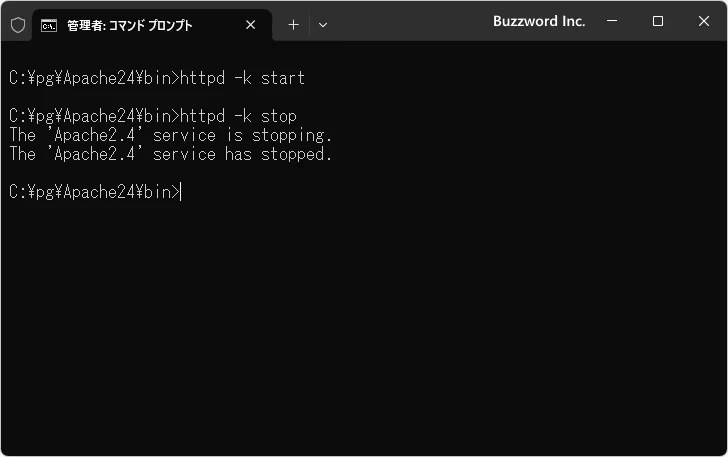Click the 'httpd -k stop' command text
This screenshot has height=457, width=728.
pyautogui.click(x=238, y=116)
